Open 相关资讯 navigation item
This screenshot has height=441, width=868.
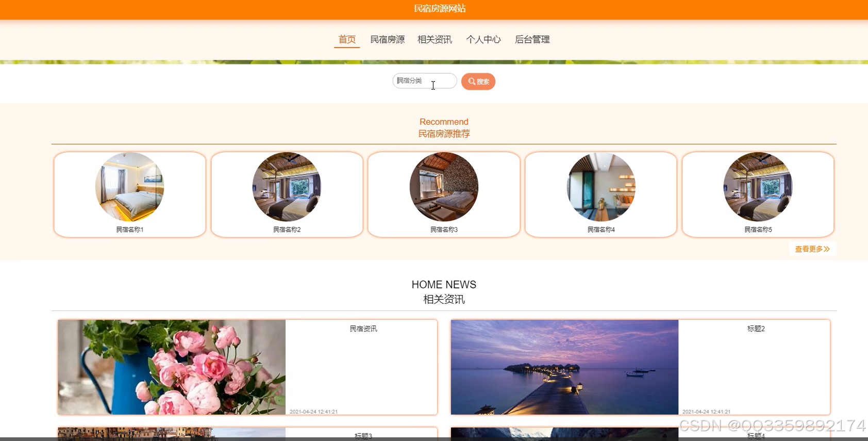point(435,39)
